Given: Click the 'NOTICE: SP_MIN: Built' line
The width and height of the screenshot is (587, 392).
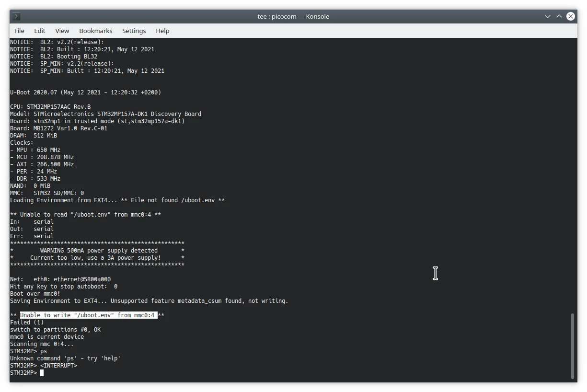Looking at the screenshot, I should pyautogui.click(x=87, y=71).
